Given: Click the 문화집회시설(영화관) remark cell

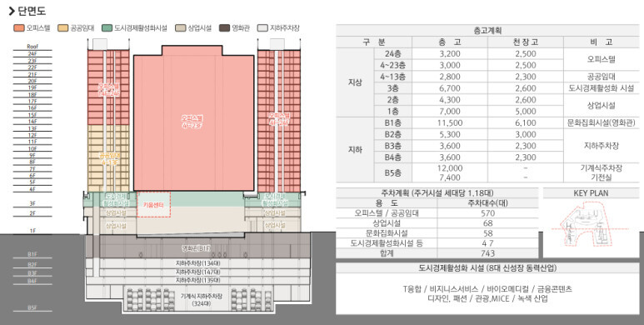Looking at the screenshot, I should pyautogui.click(x=601, y=122).
